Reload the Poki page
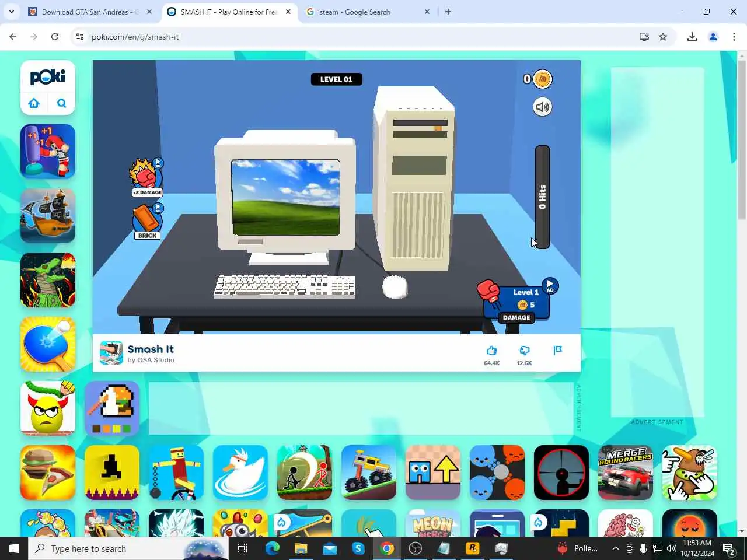Viewport: 747px width, 560px height. (55, 37)
